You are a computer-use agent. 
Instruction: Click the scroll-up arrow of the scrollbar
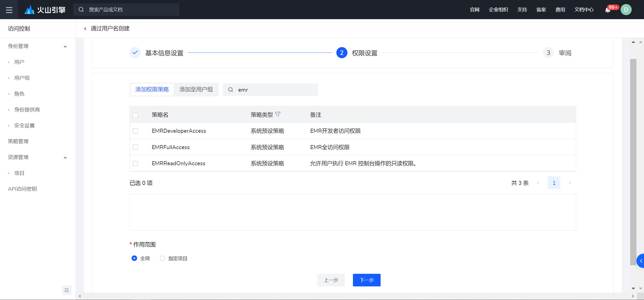point(633,42)
